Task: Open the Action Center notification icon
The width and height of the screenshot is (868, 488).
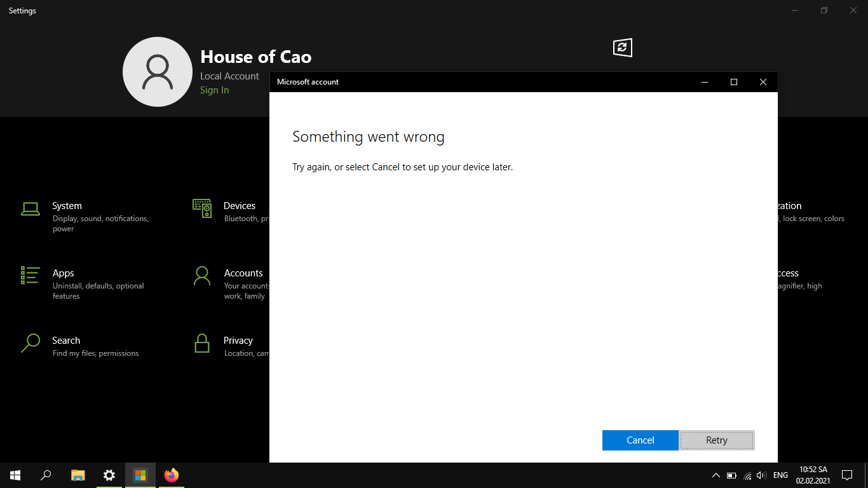Action: 847,475
